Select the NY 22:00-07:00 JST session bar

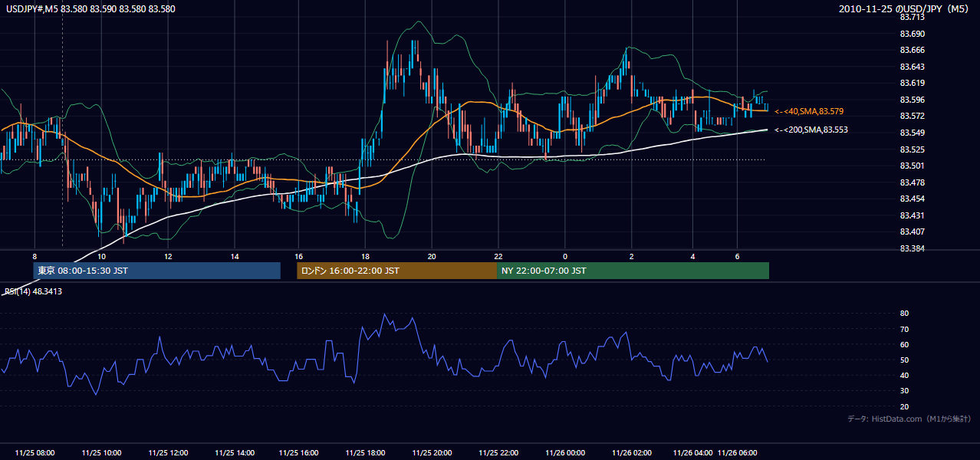tap(633, 271)
